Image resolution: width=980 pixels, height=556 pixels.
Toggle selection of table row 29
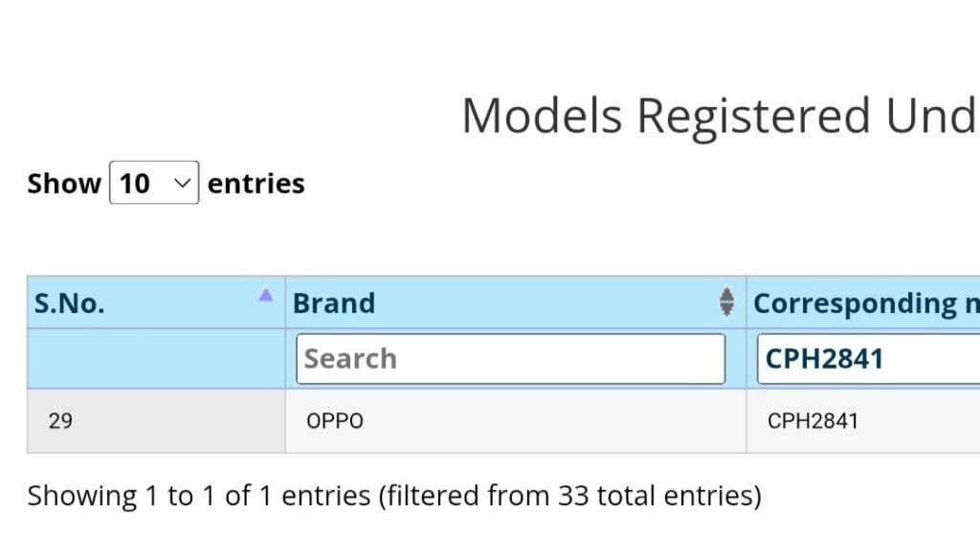(60, 420)
